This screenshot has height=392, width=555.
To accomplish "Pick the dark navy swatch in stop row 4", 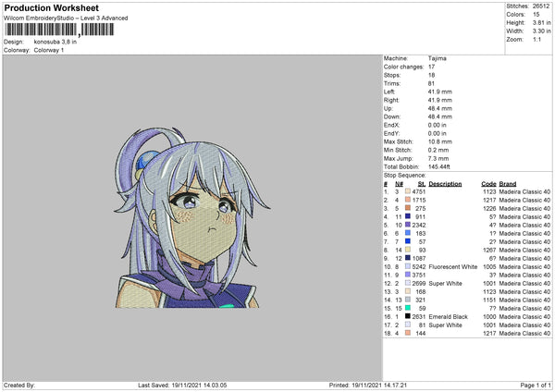I will coord(408,216).
